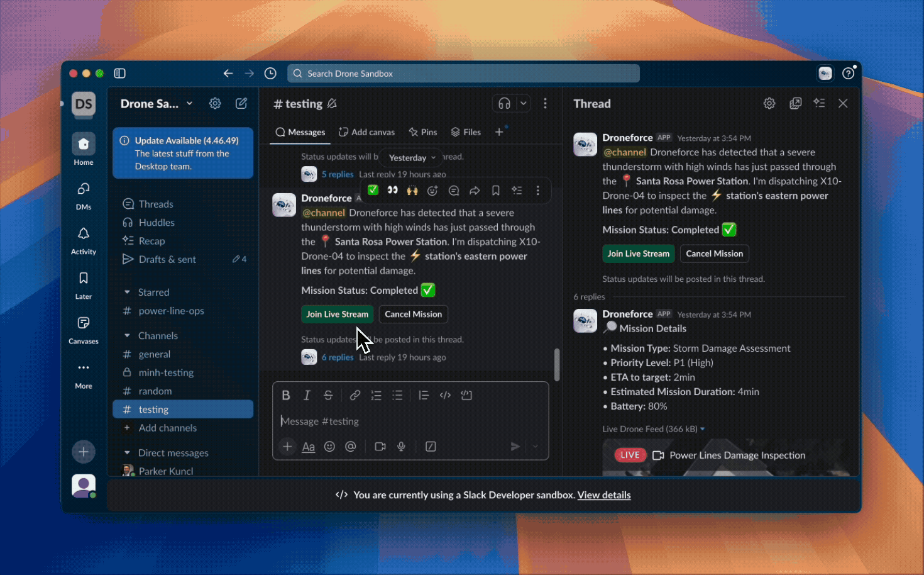Image resolution: width=924 pixels, height=575 pixels.
Task: Open message more actions vertical dots
Action: pos(537,190)
